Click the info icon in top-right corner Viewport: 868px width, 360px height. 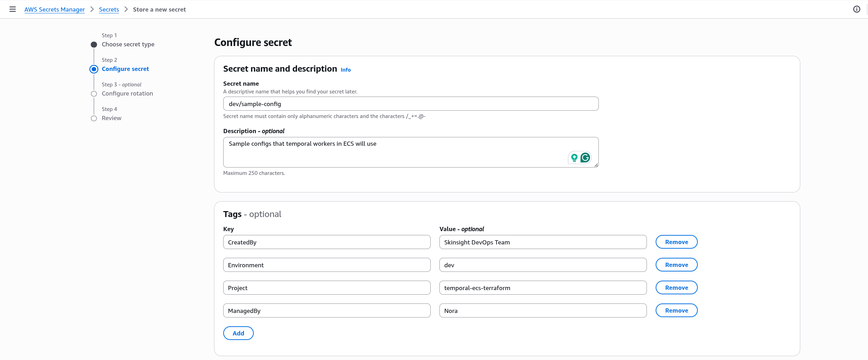(857, 9)
